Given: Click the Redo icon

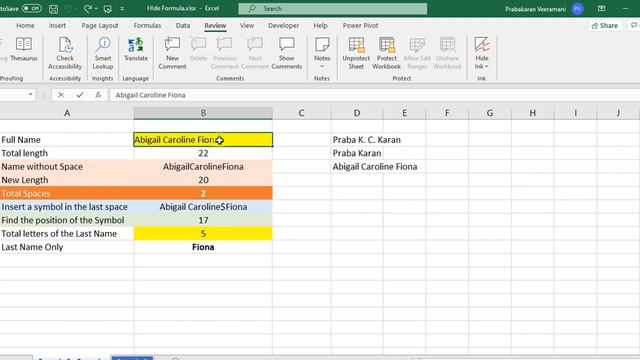Looking at the screenshot, I should [x=87, y=9].
